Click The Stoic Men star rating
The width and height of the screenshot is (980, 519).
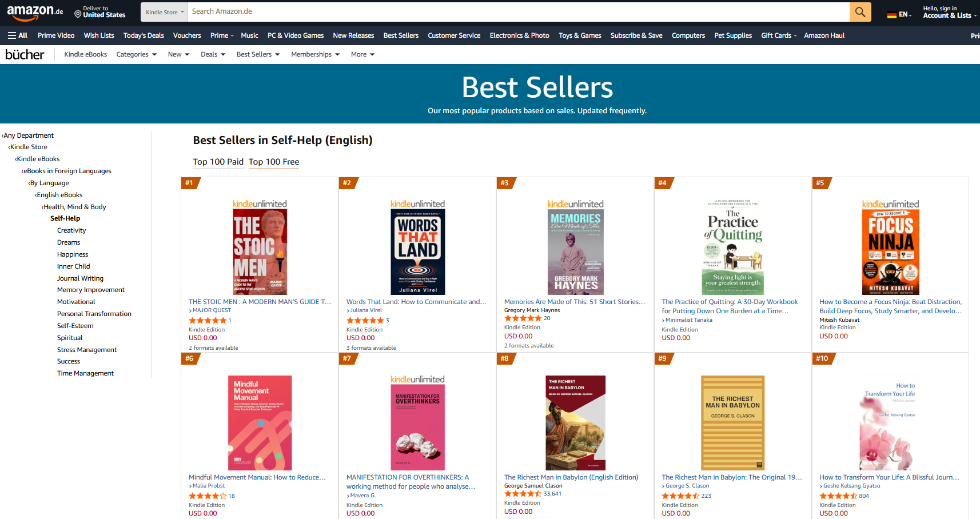pyautogui.click(x=208, y=321)
